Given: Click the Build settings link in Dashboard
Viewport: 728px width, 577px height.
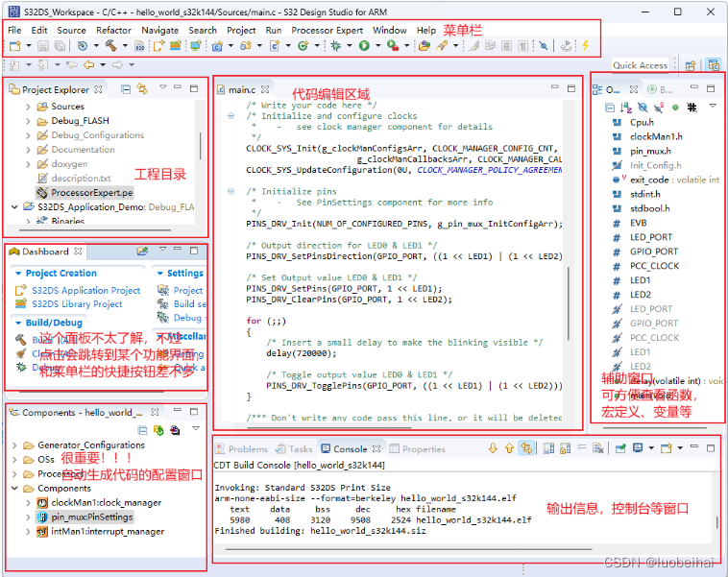Looking at the screenshot, I should click(190, 304).
